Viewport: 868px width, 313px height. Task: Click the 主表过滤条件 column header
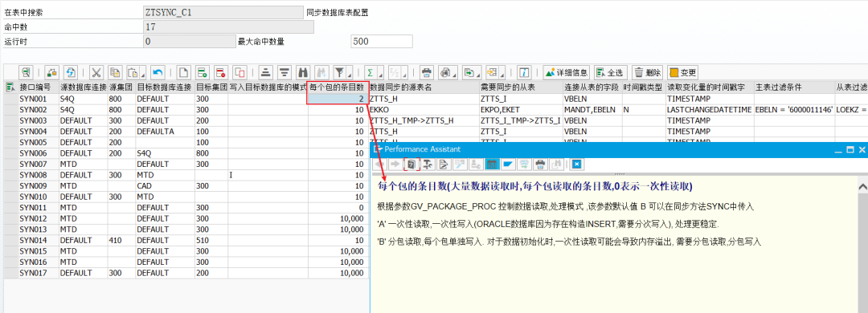pos(794,87)
